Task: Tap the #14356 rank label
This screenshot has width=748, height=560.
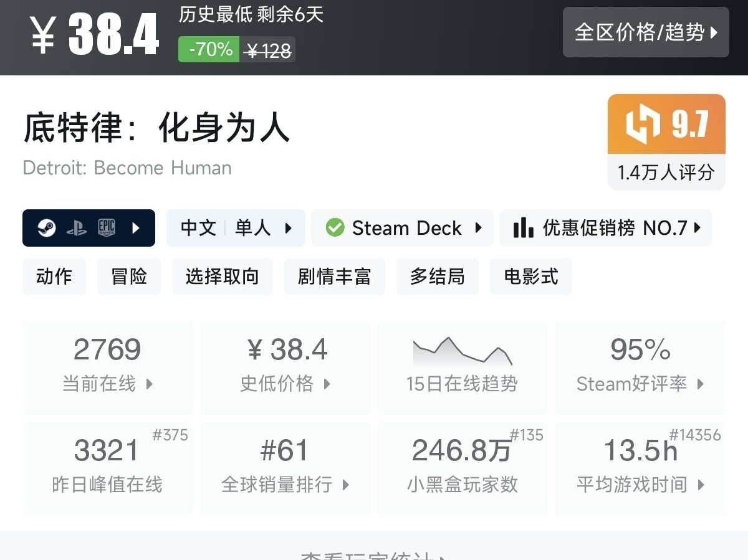Action: (x=695, y=435)
